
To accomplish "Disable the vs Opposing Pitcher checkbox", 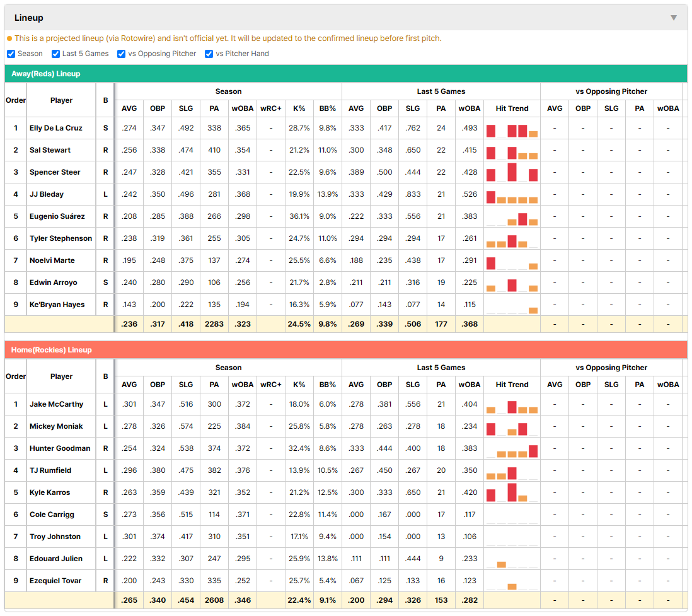I will point(121,54).
